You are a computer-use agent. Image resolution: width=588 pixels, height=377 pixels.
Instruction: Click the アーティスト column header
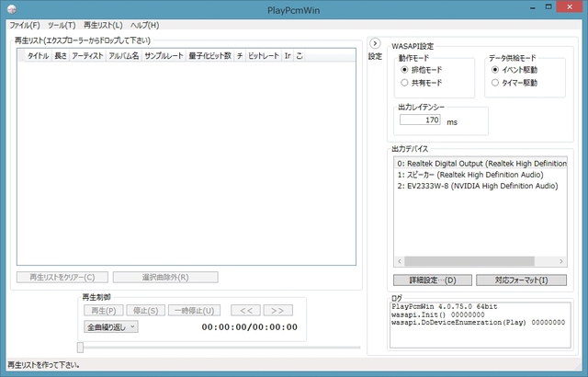[x=86, y=56]
